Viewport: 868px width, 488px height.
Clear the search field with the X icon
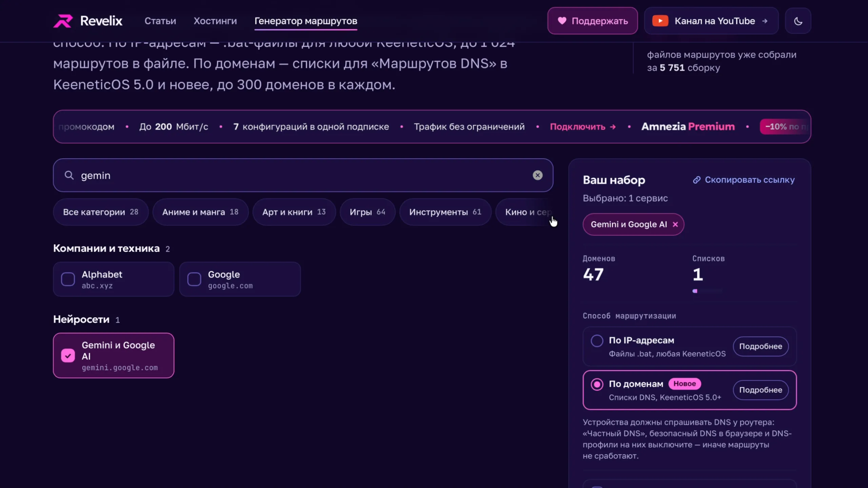click(x=537, y=175)
